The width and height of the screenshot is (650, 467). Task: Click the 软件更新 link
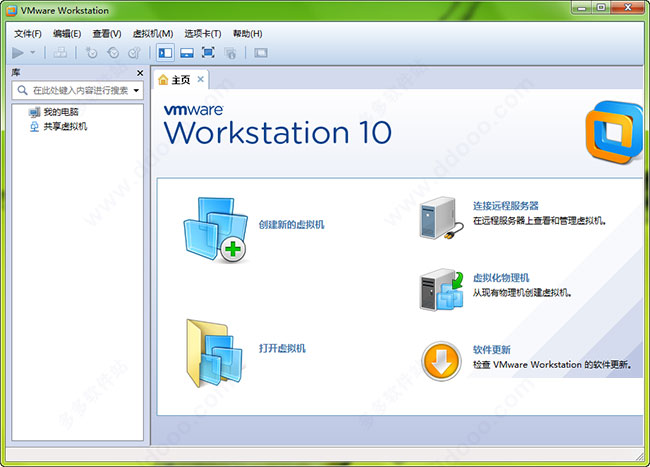pos(492,350)
